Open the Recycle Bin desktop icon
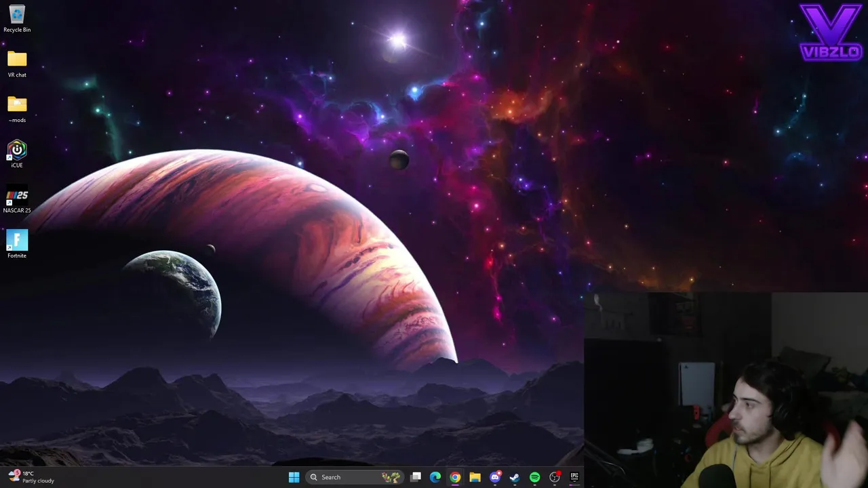Image resolution: width=868 pixels, height=488 pixels. pyautogui.click(x=17, y=19)
